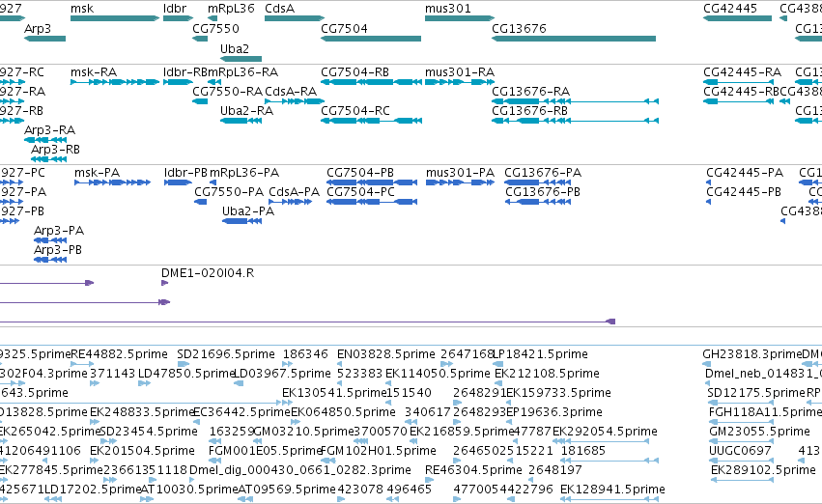
Task: Click the mus301-PA protein label
Action: pyautogui.click(x=461, y=173)
